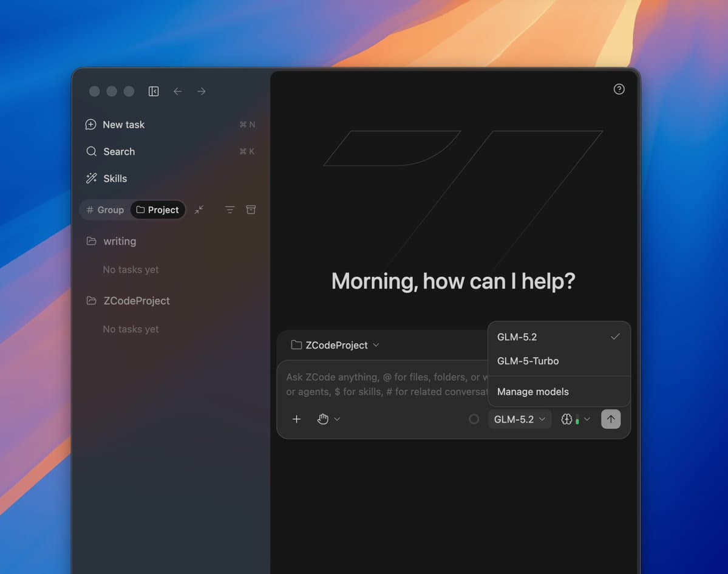The height and width of the screenshot is (574, 728).
Task: Add an attachment with the plus icon
Action: (297, 419)
